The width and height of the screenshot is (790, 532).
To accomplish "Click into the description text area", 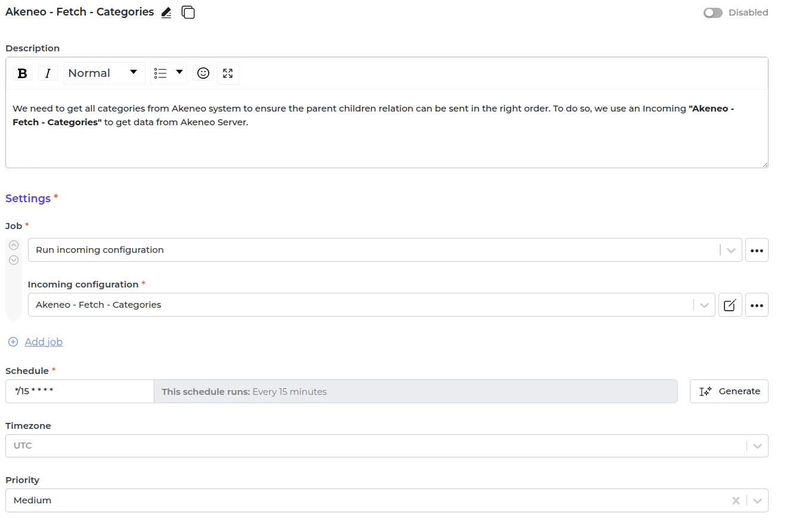I will coord(386,128).
